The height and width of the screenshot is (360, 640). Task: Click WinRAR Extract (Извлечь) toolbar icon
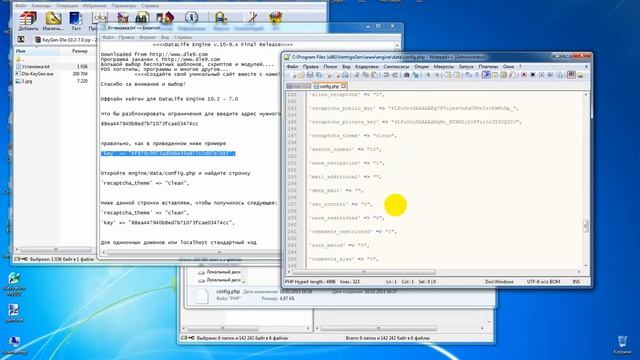pos(53,20)
